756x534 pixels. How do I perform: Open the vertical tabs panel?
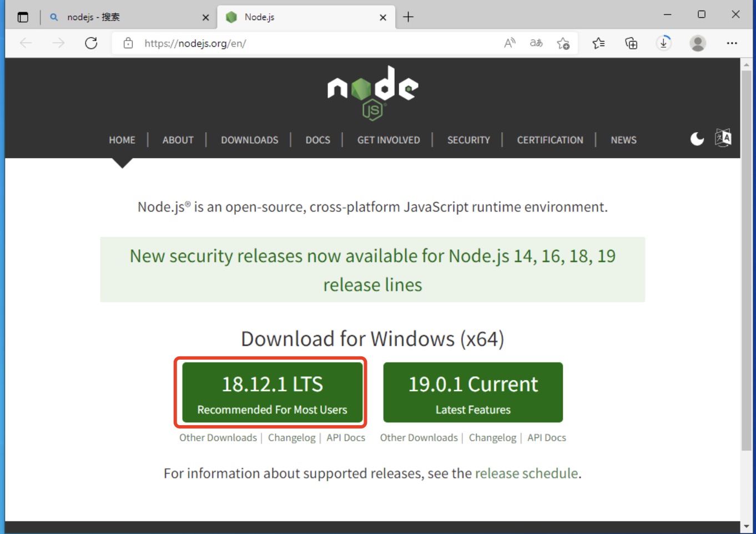pos(22,17)
